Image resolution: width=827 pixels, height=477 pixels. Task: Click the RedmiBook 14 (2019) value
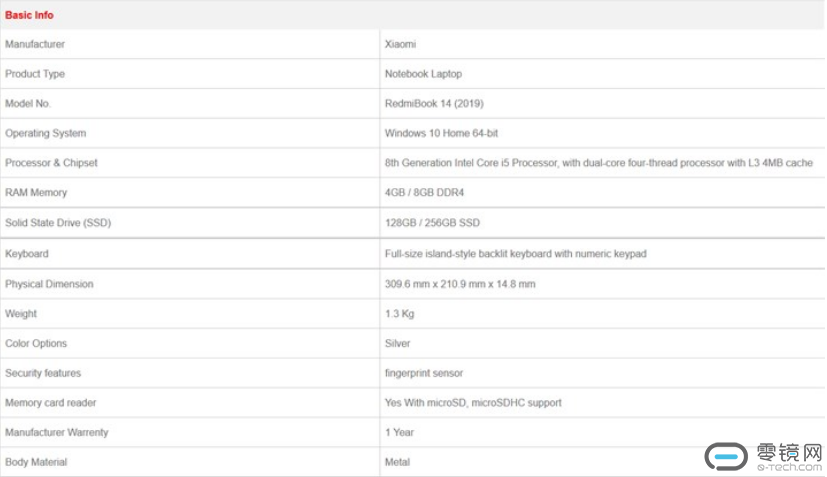click(434, 103)
